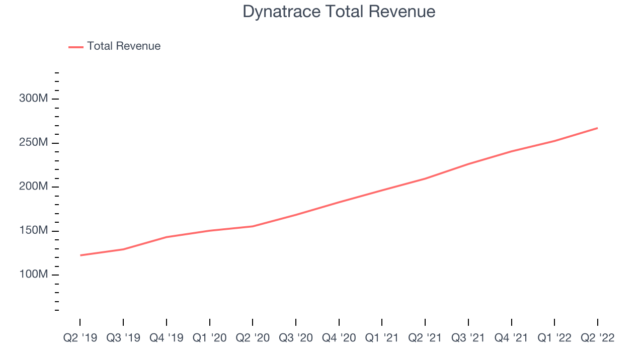Click the Q4 '19 x-axis label
Screen dimensions: 644x362
(x=167, y=338)
